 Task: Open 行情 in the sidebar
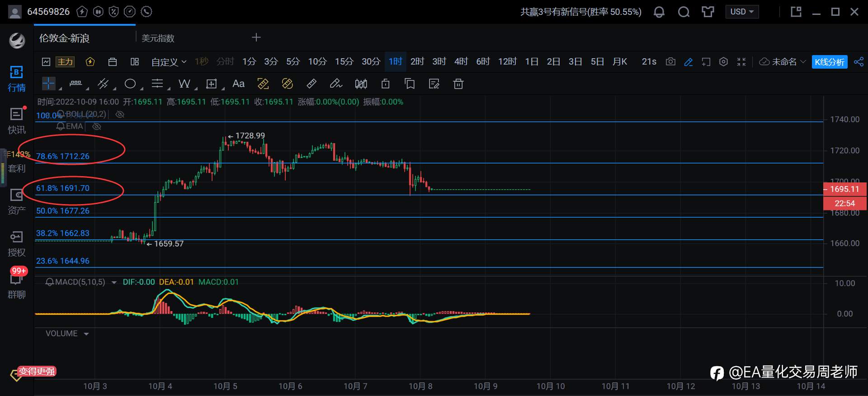click(17, 79)
